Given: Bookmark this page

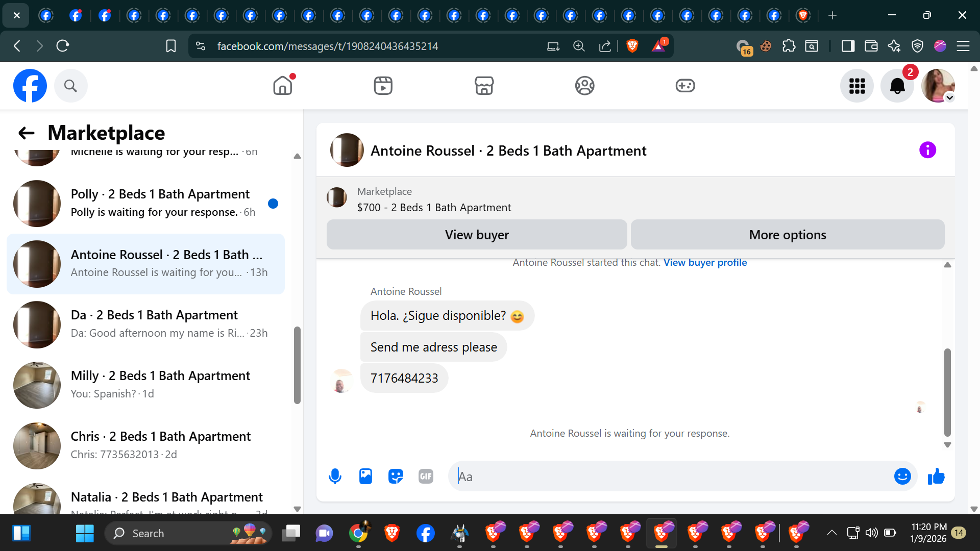Looking at the screenshot, I should tap(171, 46).
